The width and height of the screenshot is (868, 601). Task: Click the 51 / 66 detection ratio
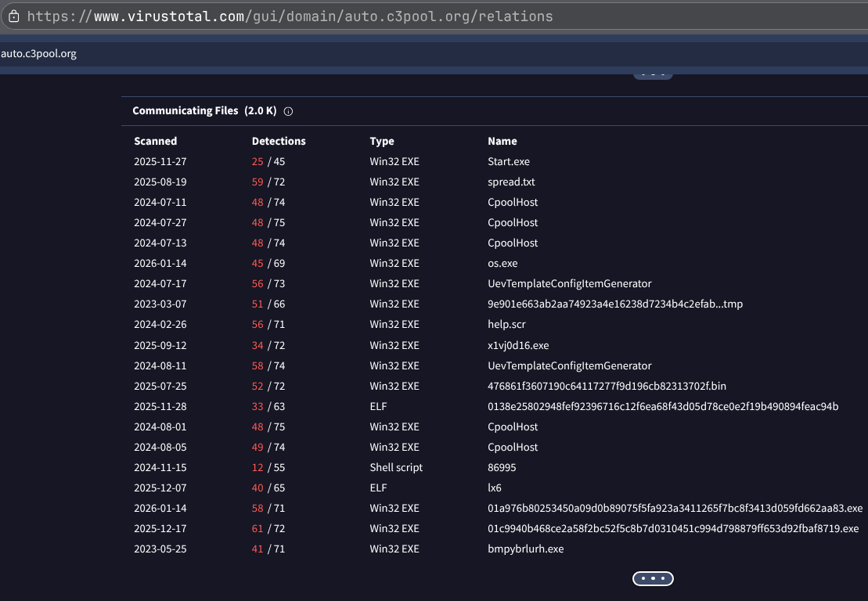(x=268, y=304)
